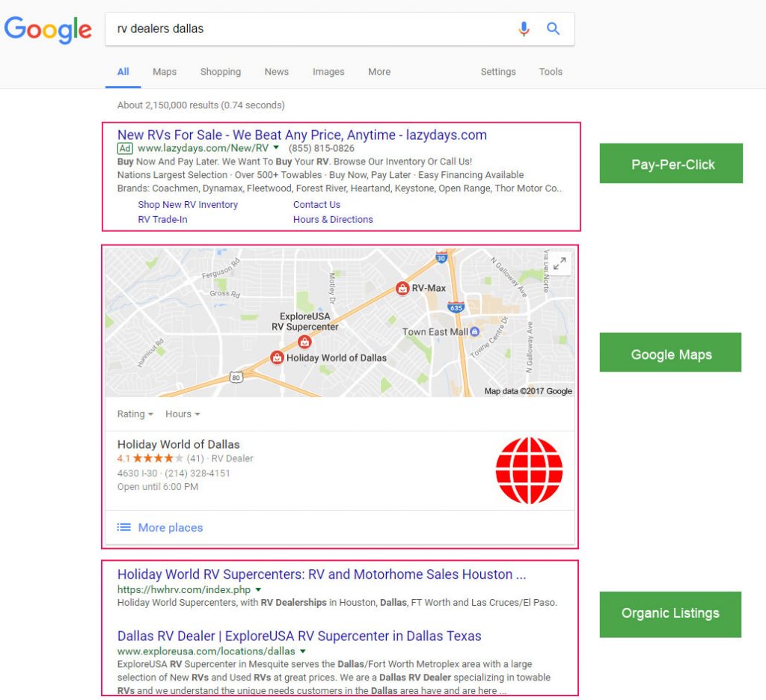766x700 pixels.
Task: Click the Town East Mall marker icon
Action: coord(474,332)
